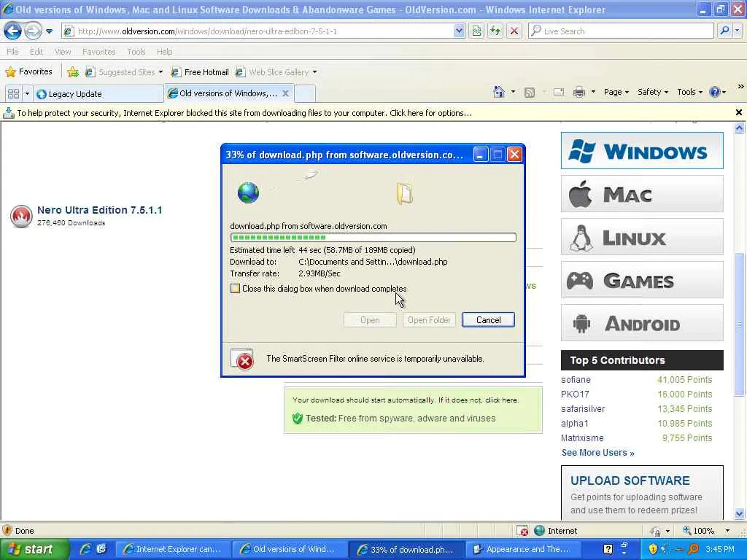This screenshot has height=560, width=747.
Task: Open the View menu
Action: pyautogui.click(x=63, y=52)
